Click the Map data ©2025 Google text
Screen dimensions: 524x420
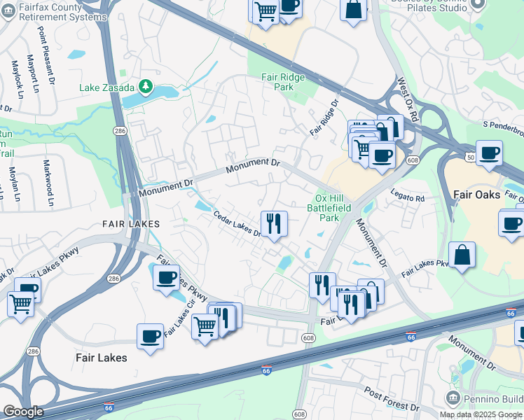(481, 414)
